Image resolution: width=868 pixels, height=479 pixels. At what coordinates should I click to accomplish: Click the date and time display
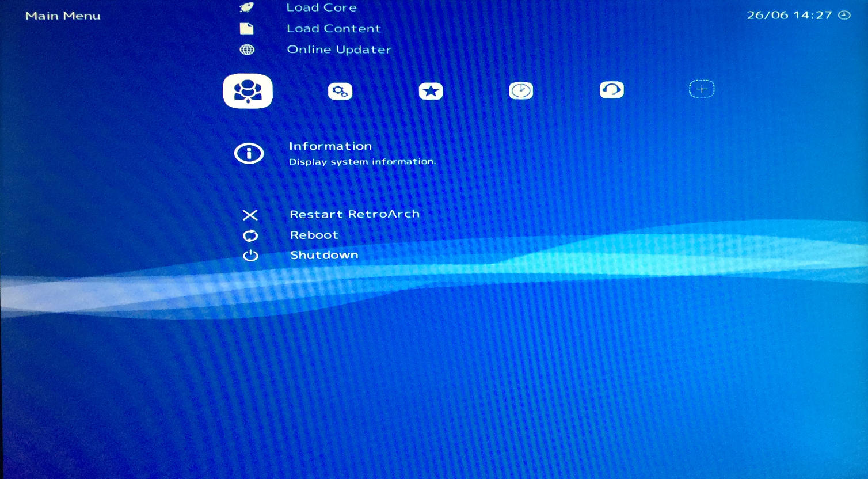pos(789,15)
